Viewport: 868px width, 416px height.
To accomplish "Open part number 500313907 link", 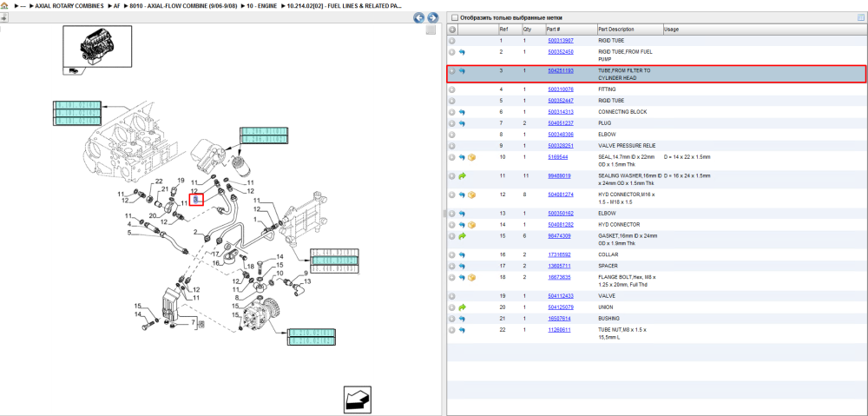I will 560,41.
